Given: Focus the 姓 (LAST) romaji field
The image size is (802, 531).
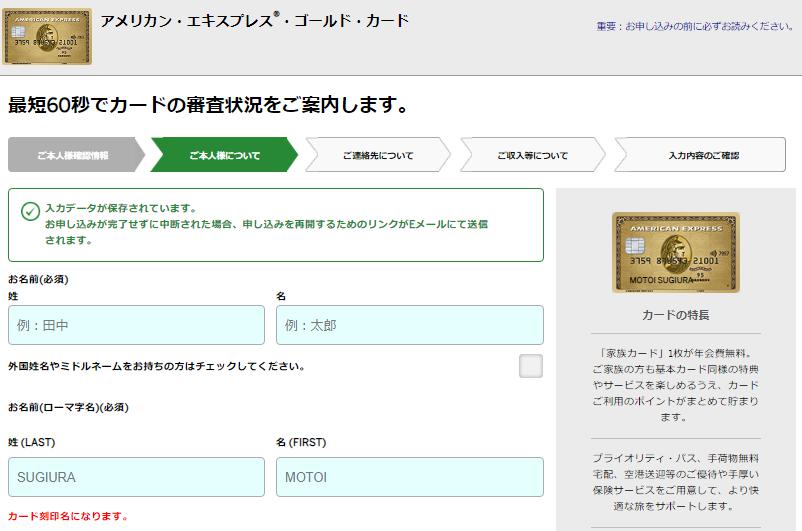Looking at the screenshot, I should point(137,477).
